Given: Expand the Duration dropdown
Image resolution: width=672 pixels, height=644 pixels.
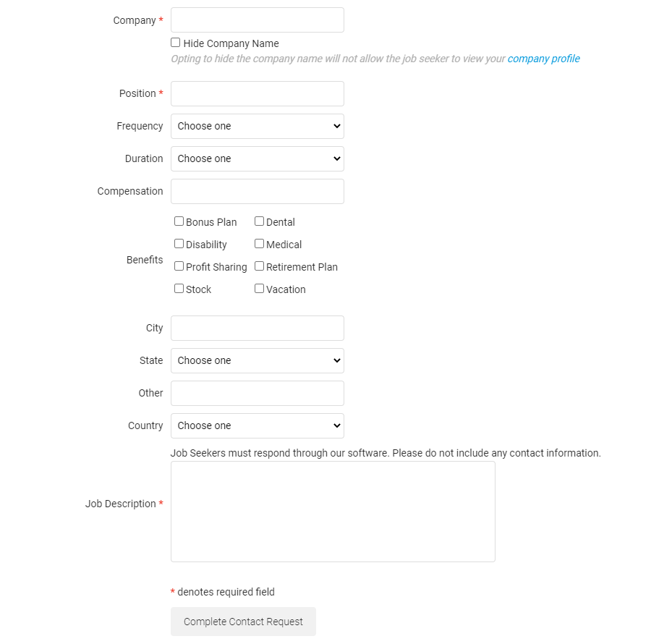Looking at the screenshot, I should click(x=257, y=158).
